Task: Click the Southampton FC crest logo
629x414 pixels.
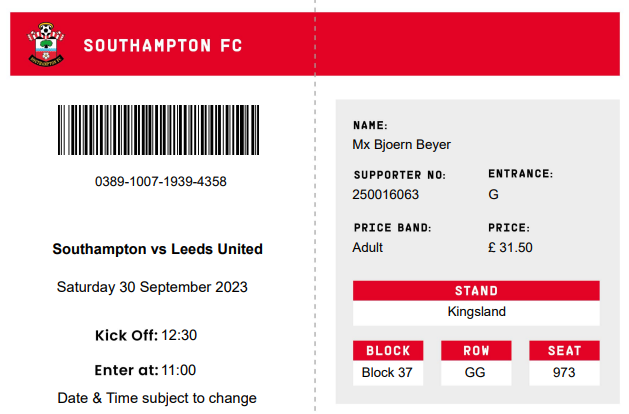Action: [44, 44]
